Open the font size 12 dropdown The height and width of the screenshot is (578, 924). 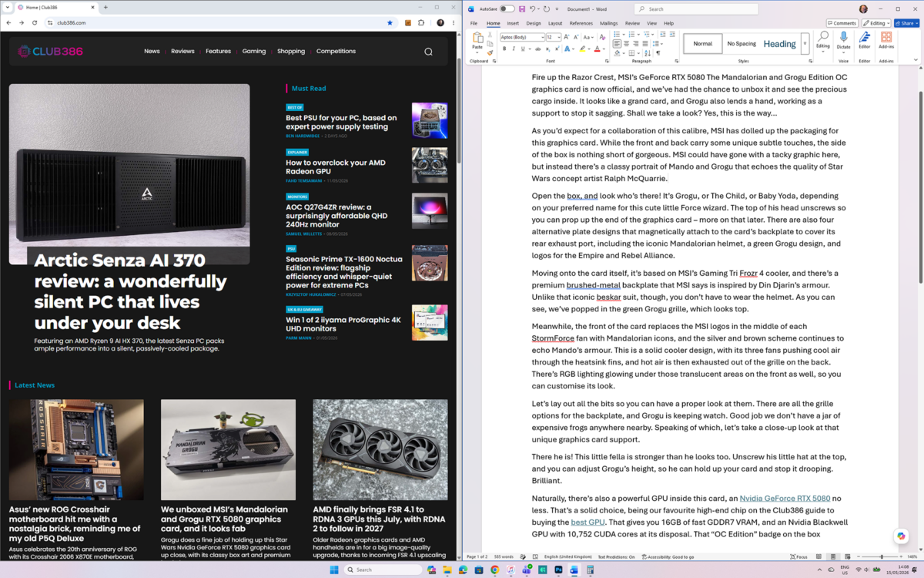click(558, 37)
